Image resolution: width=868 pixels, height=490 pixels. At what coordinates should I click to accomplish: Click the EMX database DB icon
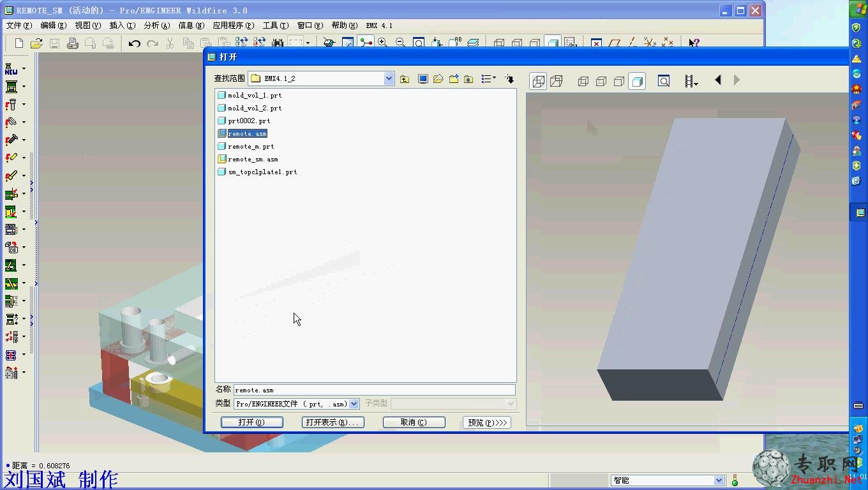(11, 248)
